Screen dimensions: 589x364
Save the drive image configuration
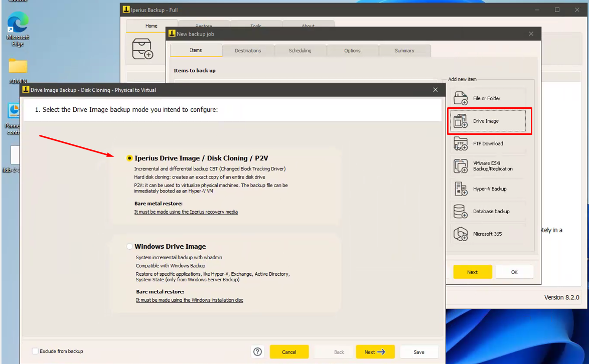419,352
